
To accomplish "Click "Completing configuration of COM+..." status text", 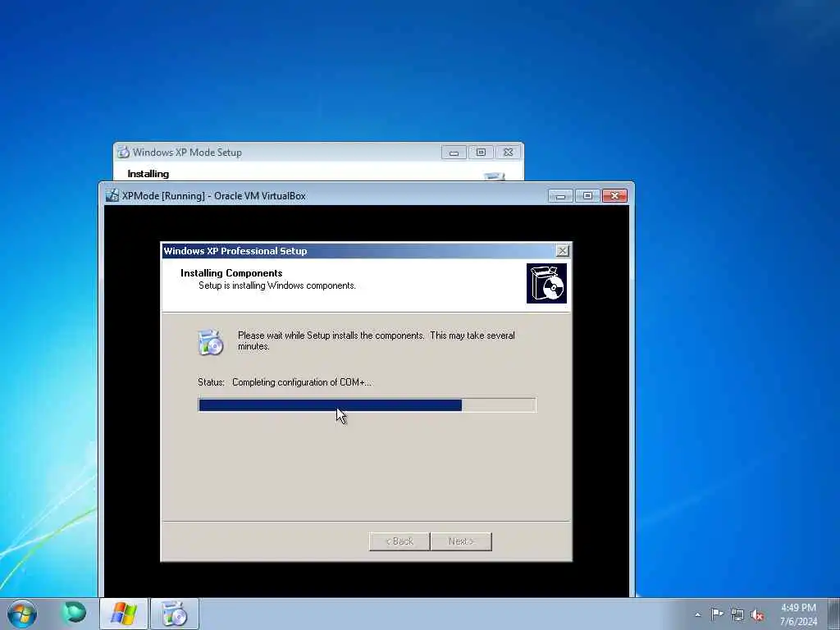I will click(x=302, y=382).
